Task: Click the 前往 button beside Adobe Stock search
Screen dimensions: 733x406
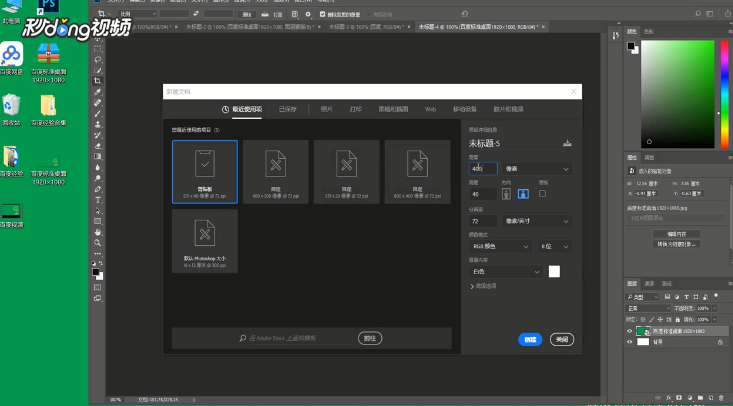Action: pyautogui.click(x=370, y=338)
